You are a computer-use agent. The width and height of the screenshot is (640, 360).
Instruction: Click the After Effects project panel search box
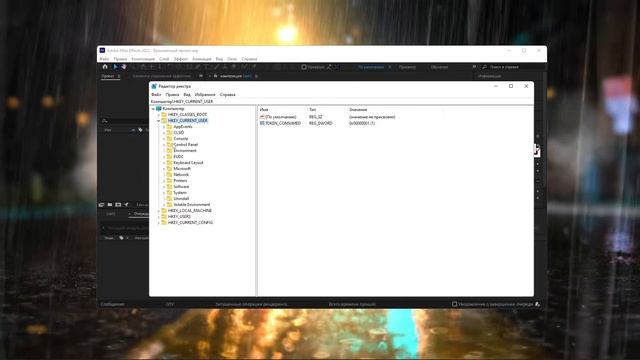tap(124, 121)
